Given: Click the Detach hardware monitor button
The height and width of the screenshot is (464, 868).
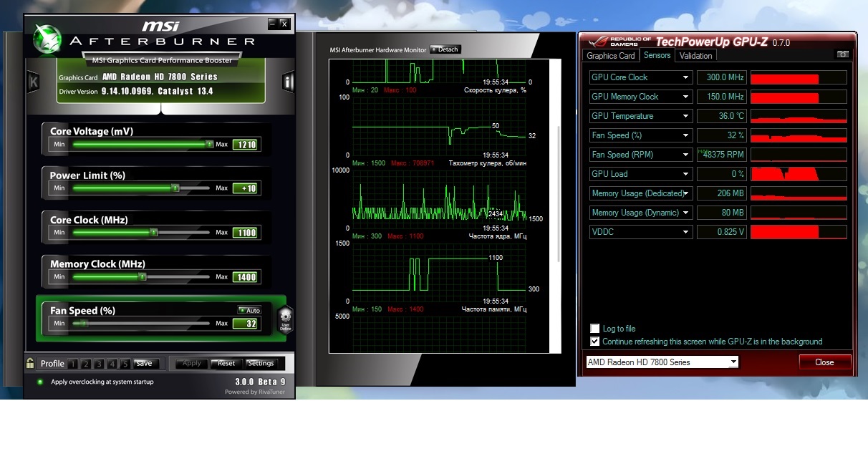Looking at the screenshot, I should point(445,49).
